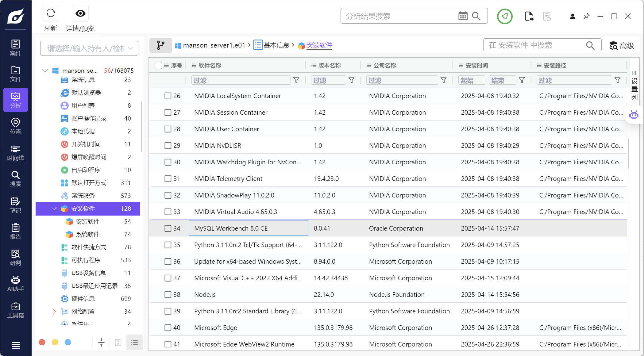Click the refresh (刷新) icon
Image resolution: width=644 pixels, height=356 pixels.
[x=51, y=13]
